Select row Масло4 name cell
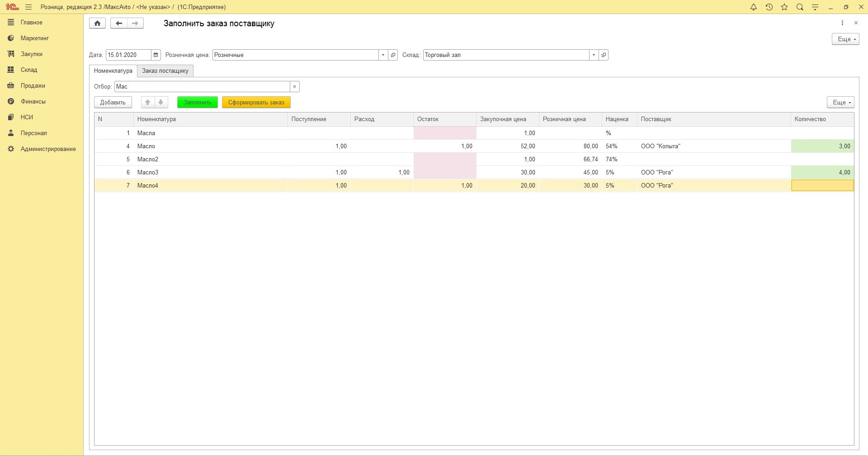Viewport: 868px width, 456px height. (x=210, y=186)
